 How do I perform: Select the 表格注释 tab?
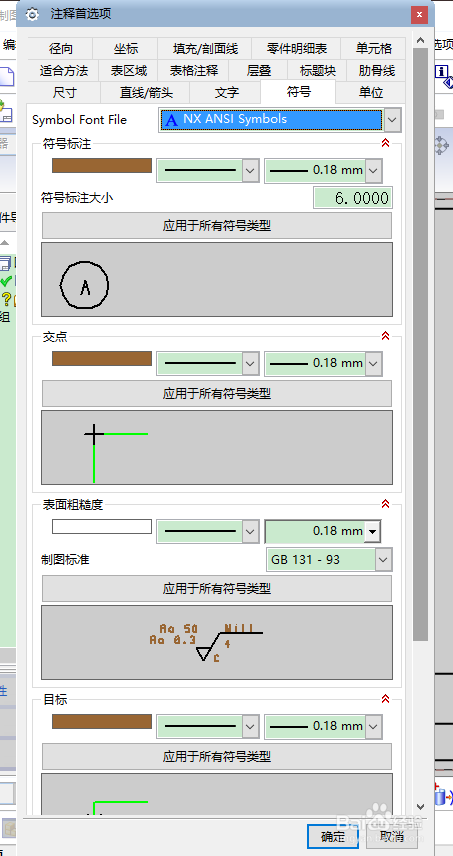coord(194,70)
